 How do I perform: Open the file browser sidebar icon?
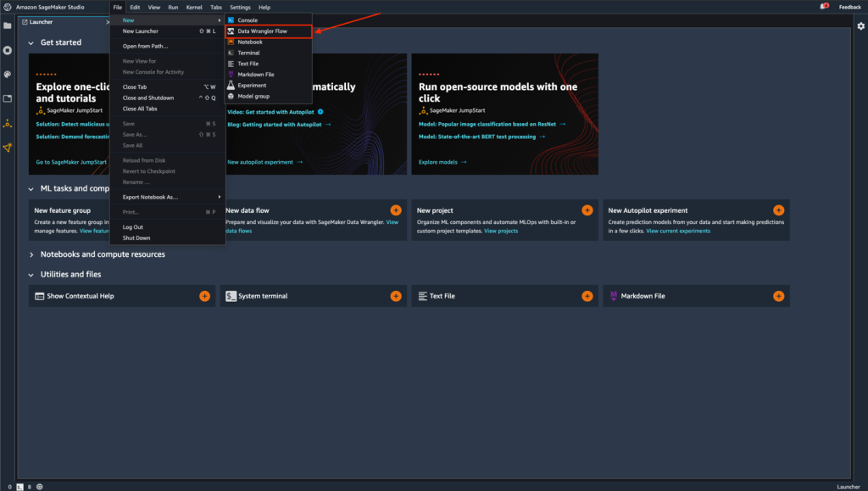[7, 26]
